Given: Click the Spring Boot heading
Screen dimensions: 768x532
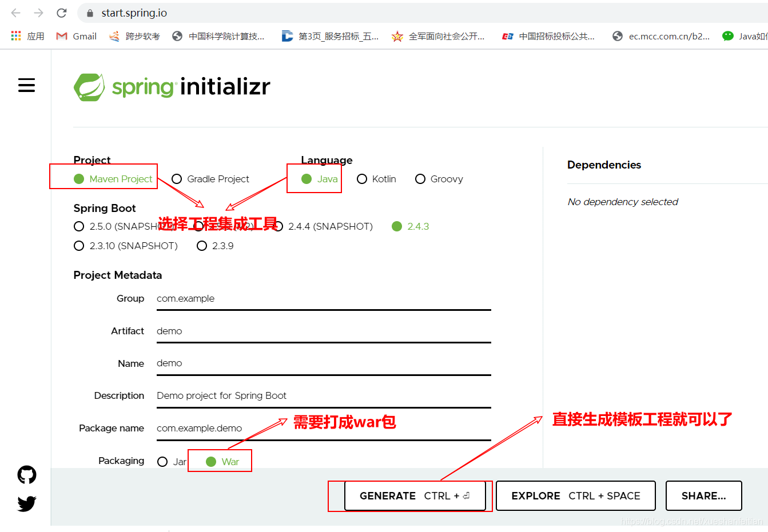Looking at the screenshot, I should point(105,208).
